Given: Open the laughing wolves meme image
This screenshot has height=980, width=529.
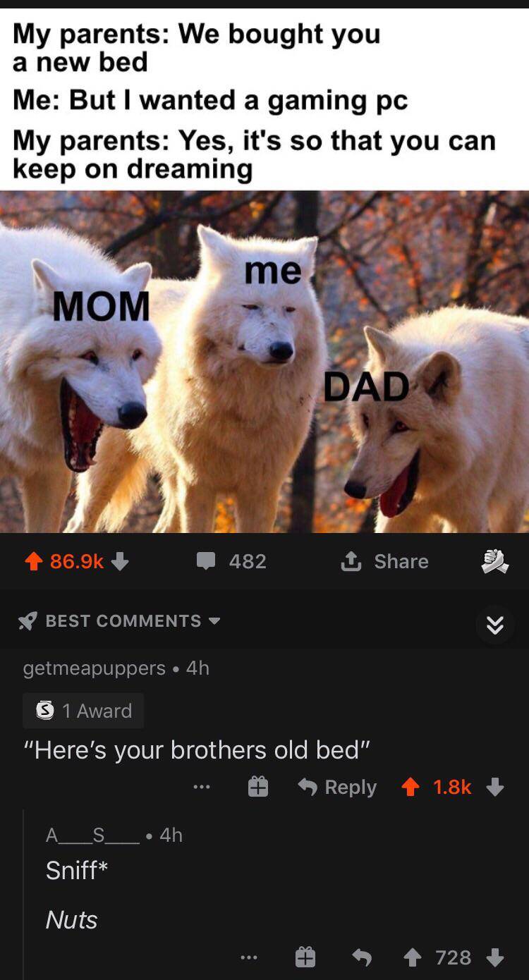Looking at the screenshot, I should (264, 362).
